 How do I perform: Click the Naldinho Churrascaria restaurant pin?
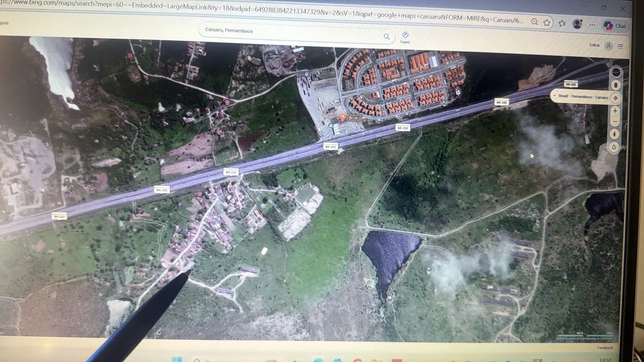point(343,117)
